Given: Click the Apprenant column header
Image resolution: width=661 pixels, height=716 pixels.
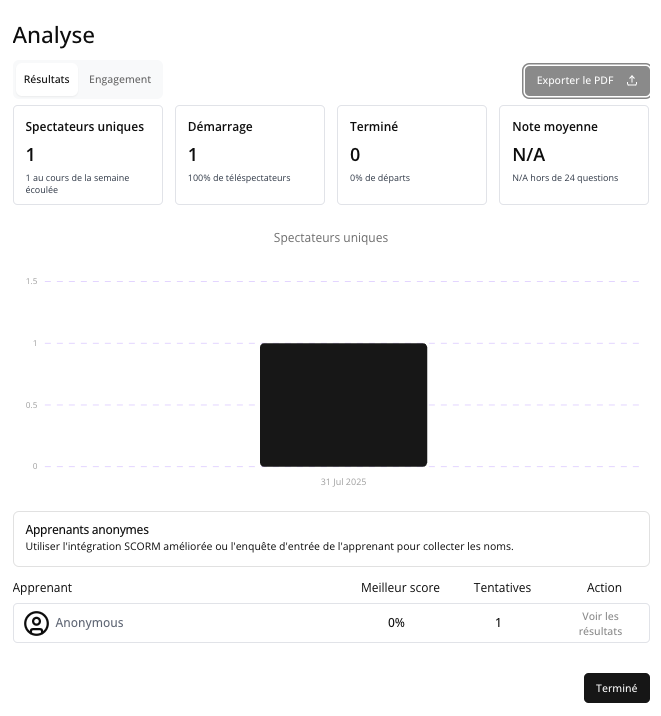Looking at the screenshot, I should pyautogui.click(x=43, y=588).
